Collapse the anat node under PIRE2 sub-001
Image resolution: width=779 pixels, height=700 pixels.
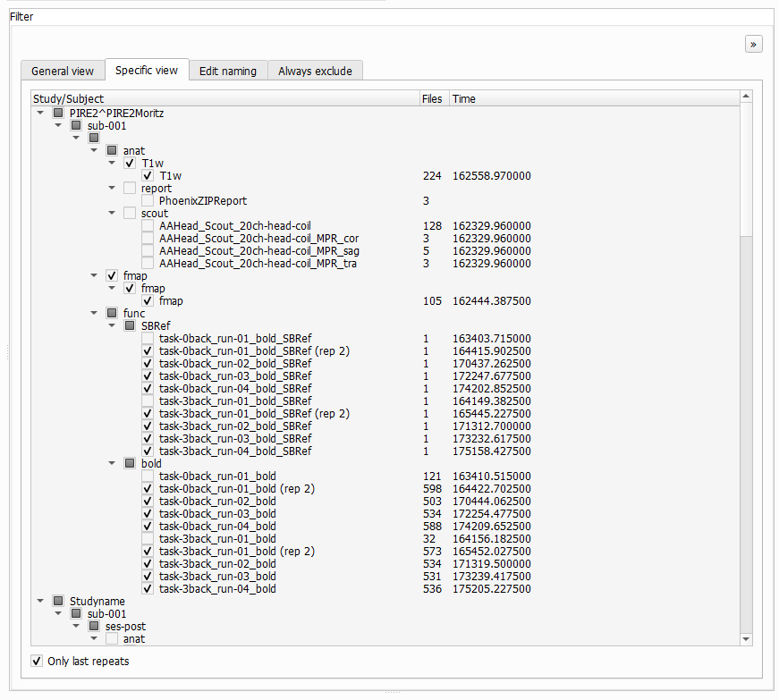tap(94, 150)
